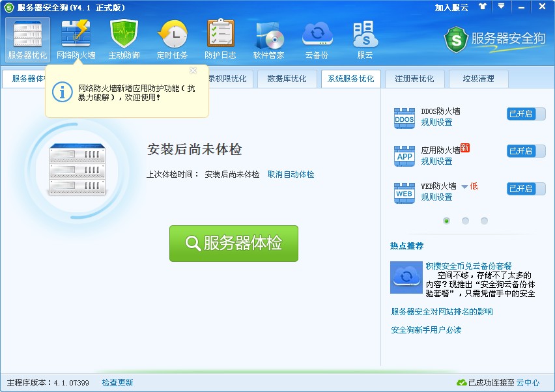
Task: Expand the WEB防火墙 protection level dropdown
Action: coord(464,187)
